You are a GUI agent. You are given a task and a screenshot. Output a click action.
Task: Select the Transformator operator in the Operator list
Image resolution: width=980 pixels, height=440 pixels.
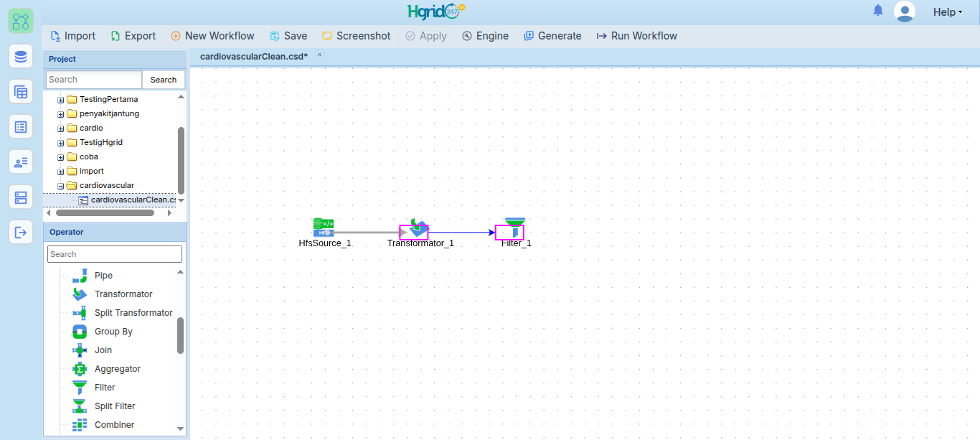click(x=113, y=294)
